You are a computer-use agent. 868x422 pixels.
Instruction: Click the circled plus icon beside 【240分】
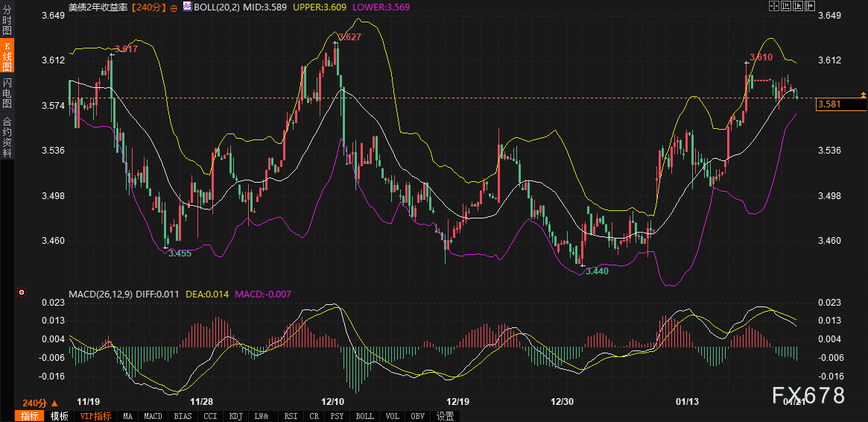click(x=174, y=7)
